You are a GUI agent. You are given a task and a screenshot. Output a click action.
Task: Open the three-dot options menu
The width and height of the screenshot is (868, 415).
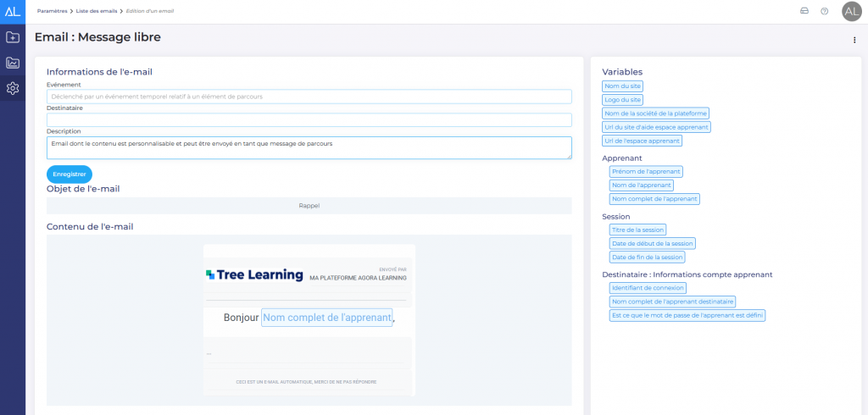pos(854,40)
